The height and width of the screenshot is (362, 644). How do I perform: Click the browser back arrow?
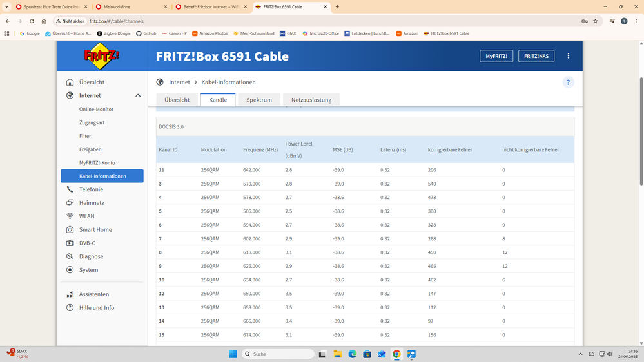pos(8,21)
